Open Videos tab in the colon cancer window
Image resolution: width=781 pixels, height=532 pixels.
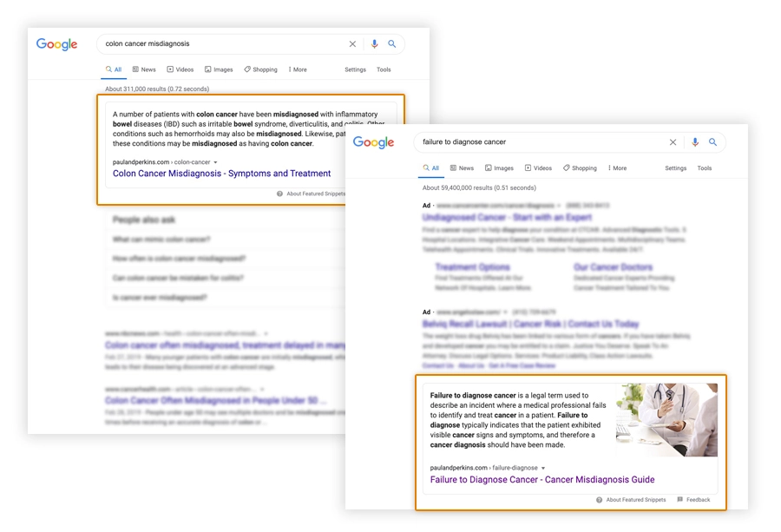tap(180, 69)
